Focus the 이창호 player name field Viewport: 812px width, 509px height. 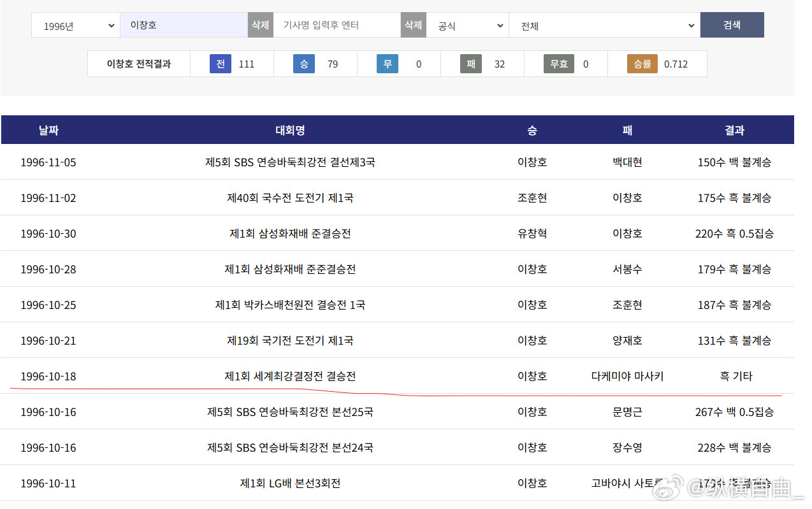tap(184, 25)
